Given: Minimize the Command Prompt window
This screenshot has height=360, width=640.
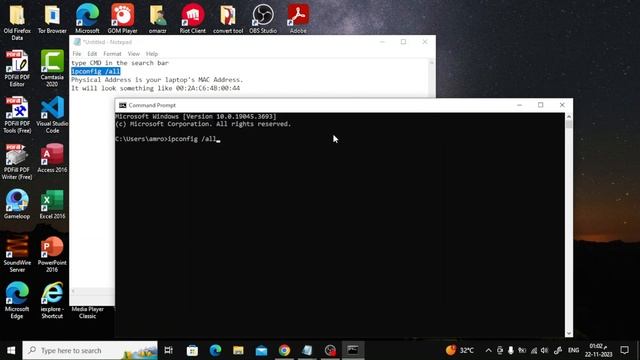Looking at the screenshot, I should 519,105.
